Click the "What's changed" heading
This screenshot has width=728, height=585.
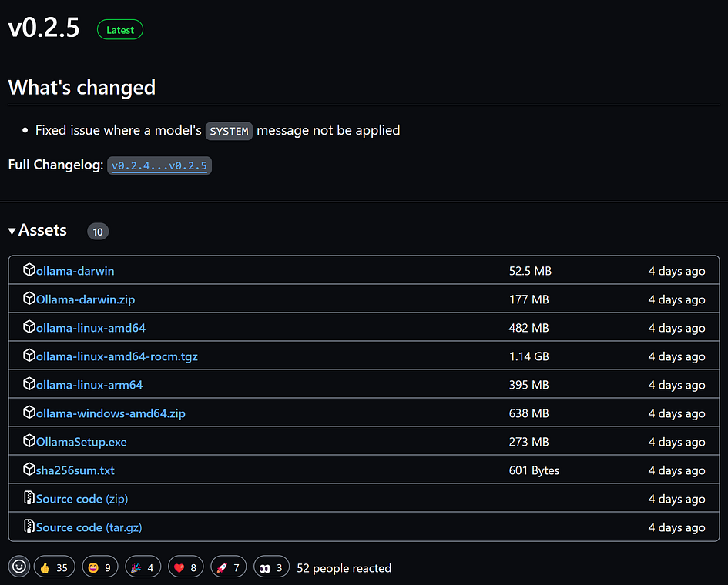click(82, 88)
